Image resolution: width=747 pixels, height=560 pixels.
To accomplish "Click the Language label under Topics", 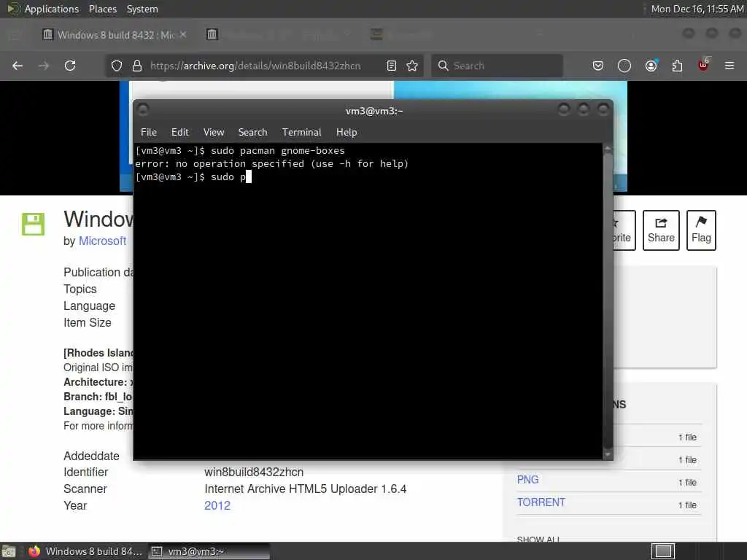I will pos(90,306).
